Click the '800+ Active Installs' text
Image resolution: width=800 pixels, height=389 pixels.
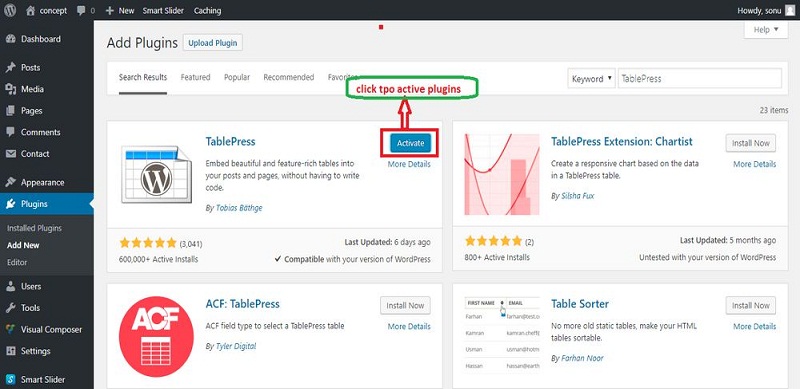pos(497,257)
